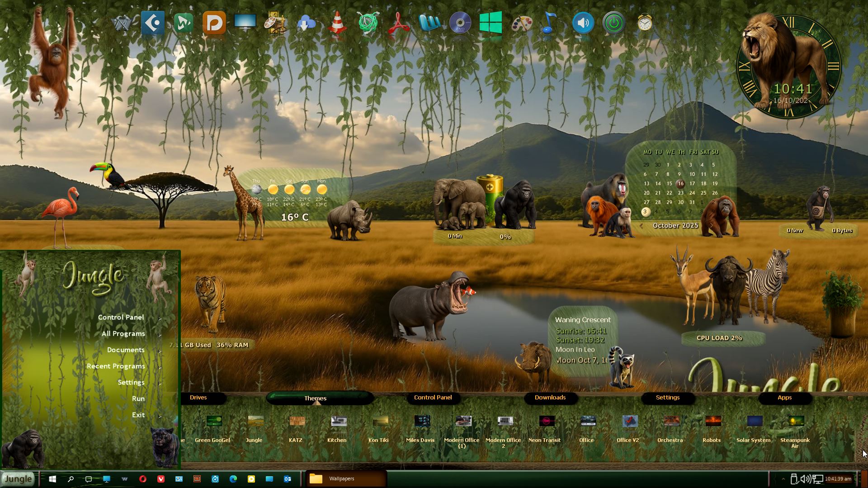Expand the Control Panel submenu arrow
Screen dimensions: 868x488
(160, 319)
